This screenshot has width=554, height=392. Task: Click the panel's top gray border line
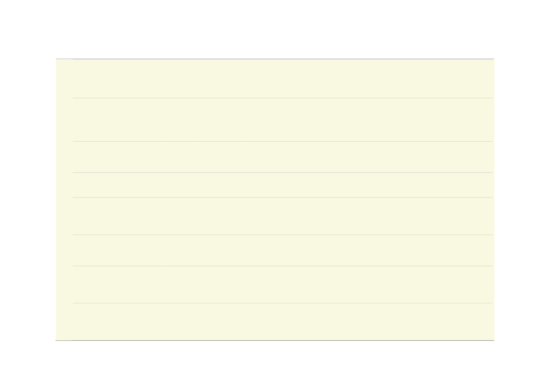click(275, 59)
